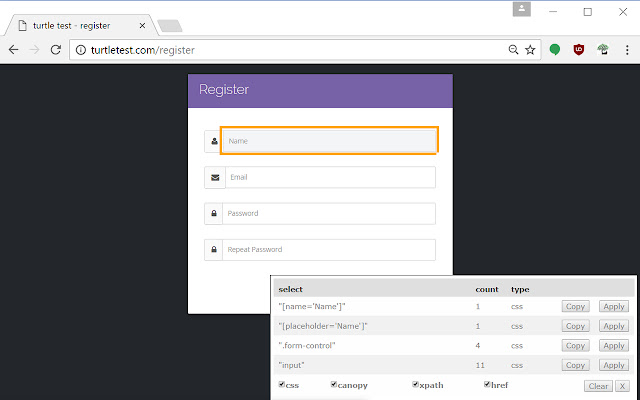Open the Chrome three-dot menu

(627, 50)
